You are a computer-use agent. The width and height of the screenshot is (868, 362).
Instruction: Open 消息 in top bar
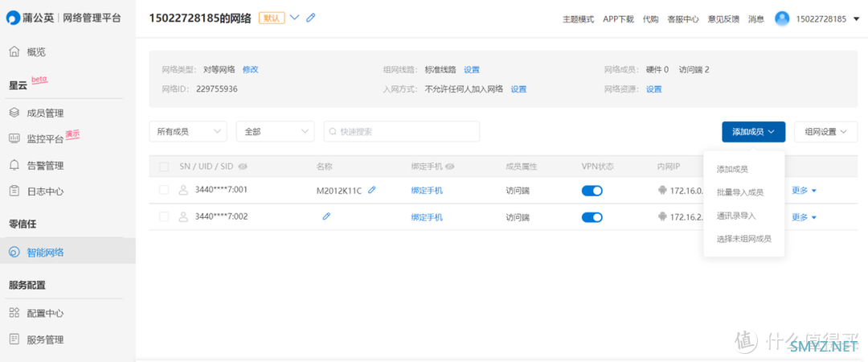click(x=756, y=19)
